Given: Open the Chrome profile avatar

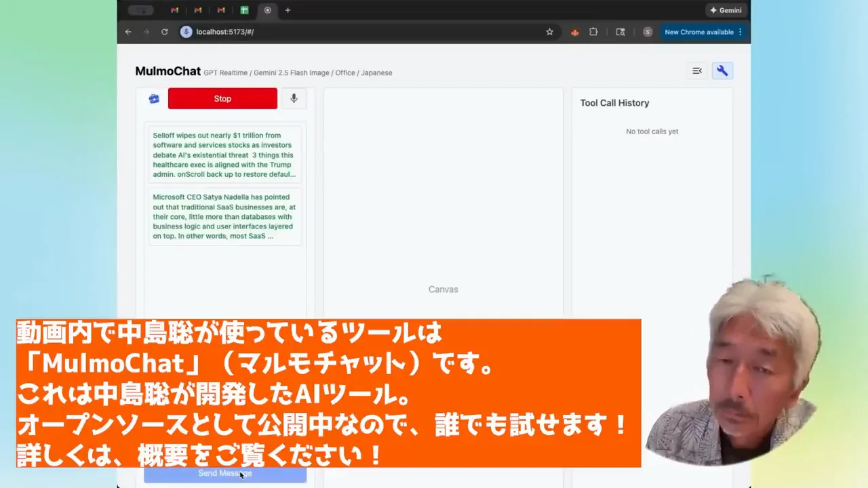Looking at the screenshot, I should pyautogui.click(x=648, y=32).
